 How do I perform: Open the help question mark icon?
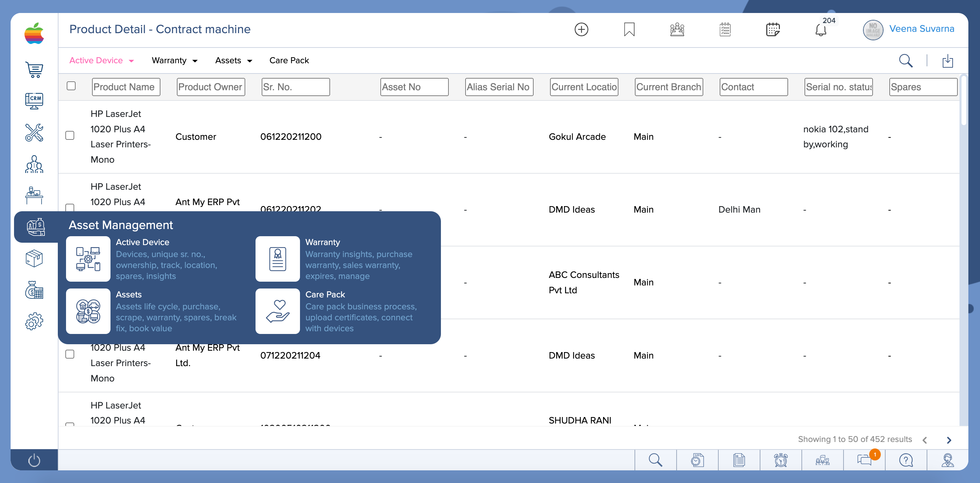[906, 460]
